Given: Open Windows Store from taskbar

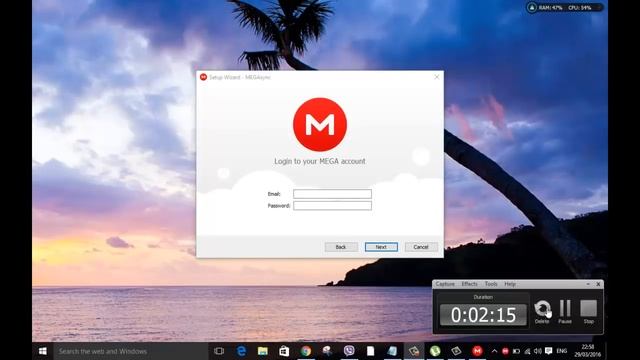Looking at the screenshot, I should point(284,351).
